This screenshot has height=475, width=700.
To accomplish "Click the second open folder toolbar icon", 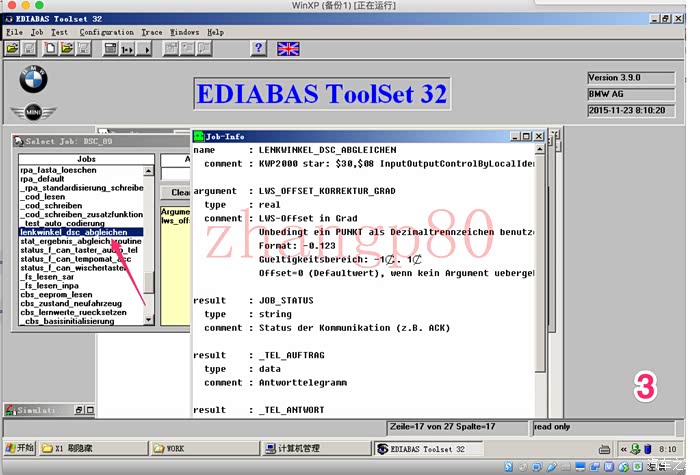I will [67, 48].
